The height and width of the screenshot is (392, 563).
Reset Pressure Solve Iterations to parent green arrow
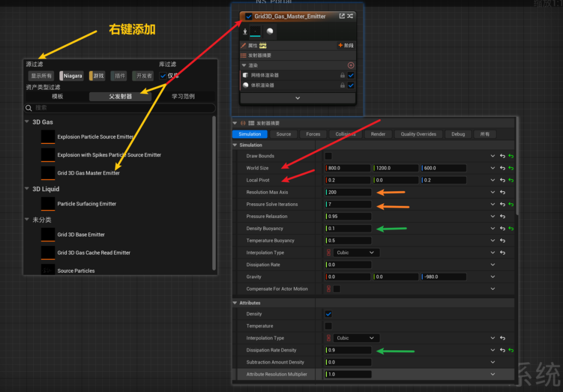click(511, 204)
